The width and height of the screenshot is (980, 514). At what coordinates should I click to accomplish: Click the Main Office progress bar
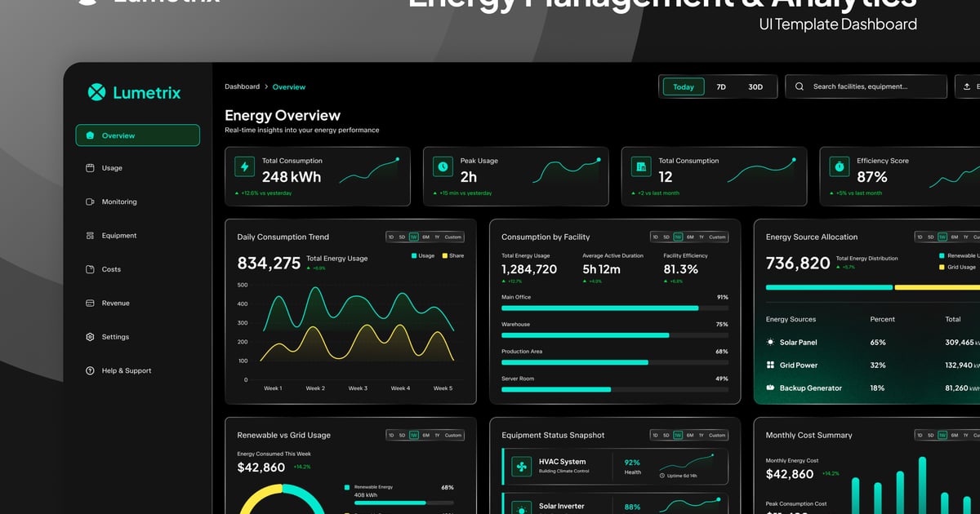point(615,308)
